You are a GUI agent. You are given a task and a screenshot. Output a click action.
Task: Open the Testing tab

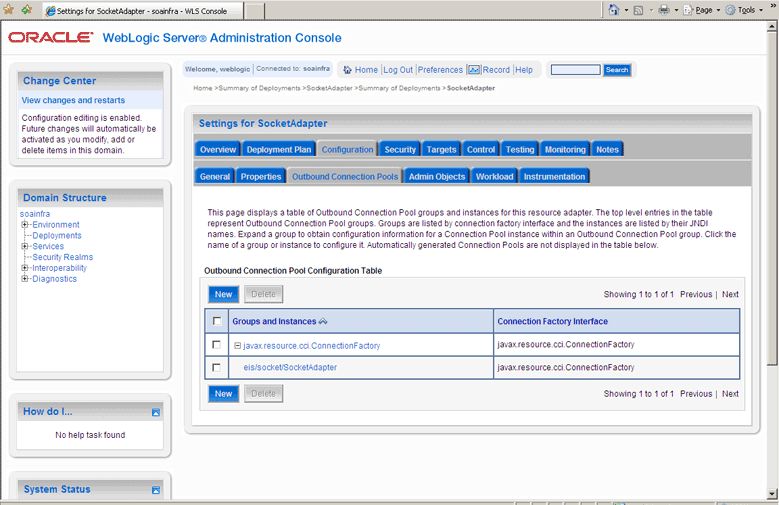tap(520, 150)
